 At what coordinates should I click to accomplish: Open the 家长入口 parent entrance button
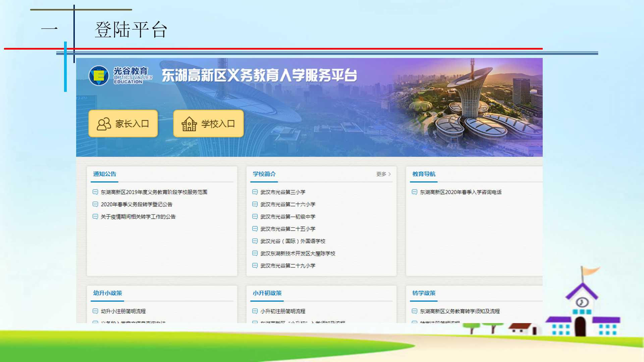point(123,124)
